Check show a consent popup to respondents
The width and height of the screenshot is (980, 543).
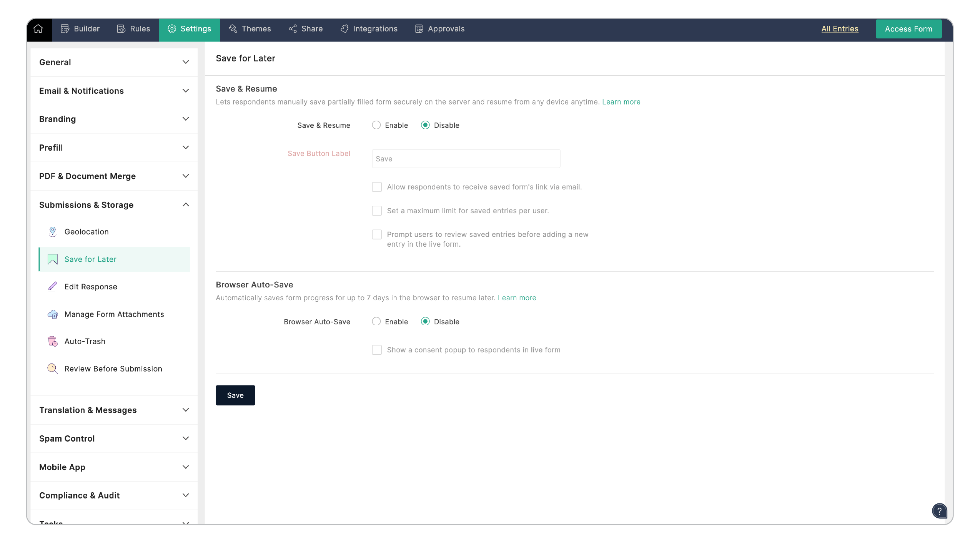point(376,350)
